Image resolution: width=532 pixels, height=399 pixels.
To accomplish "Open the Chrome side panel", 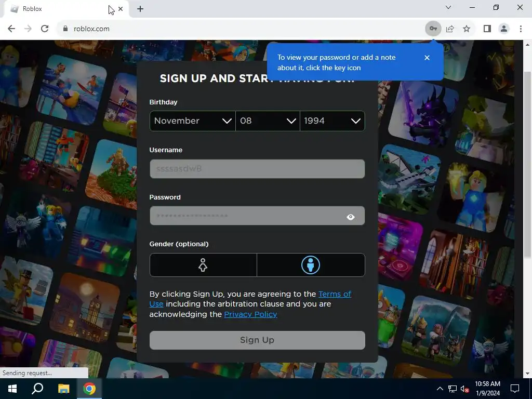I will pos(487,29).
